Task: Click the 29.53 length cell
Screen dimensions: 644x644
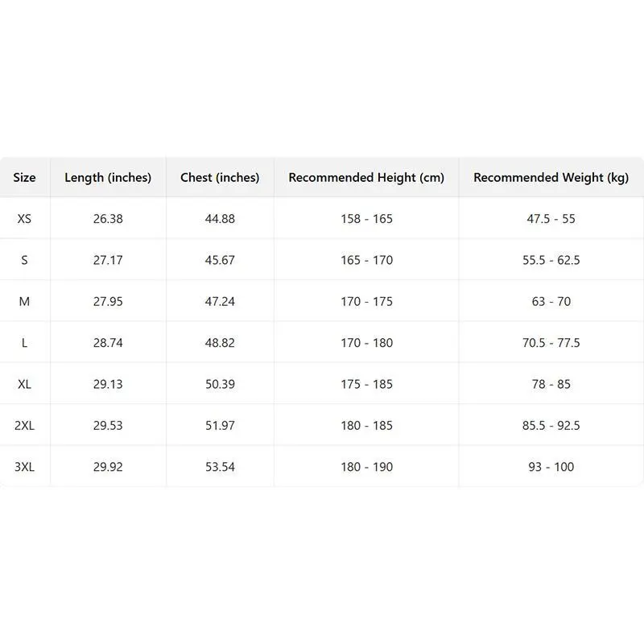Action: click(x=108, y=425)
